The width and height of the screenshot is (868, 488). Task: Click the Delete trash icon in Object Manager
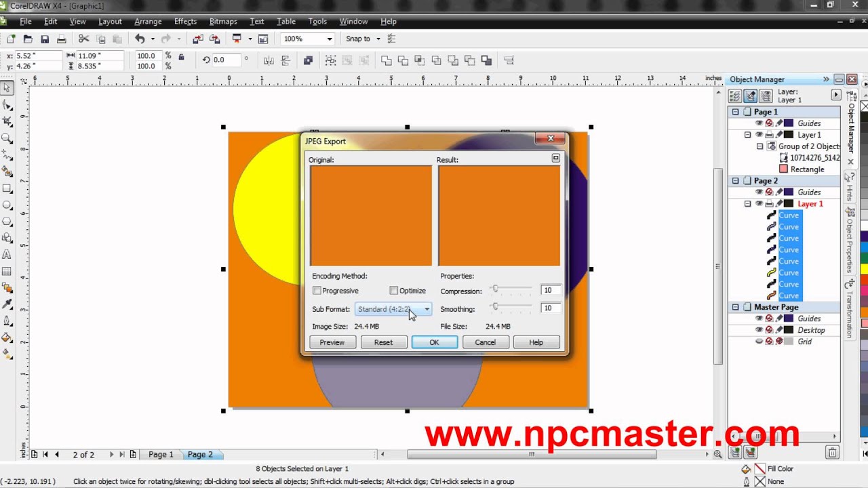832,452
